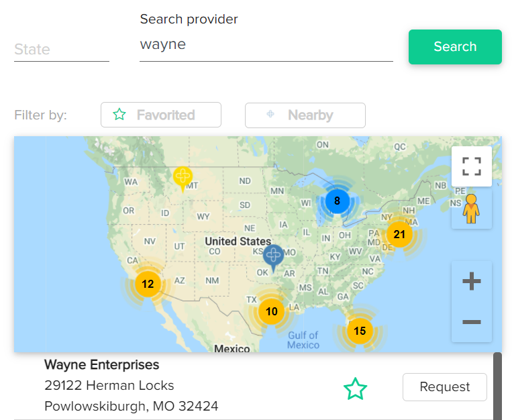This screenshot has width=512, height=420.
Task: Click the Gulf of Mexico map label
Action: tap(303, 340)
